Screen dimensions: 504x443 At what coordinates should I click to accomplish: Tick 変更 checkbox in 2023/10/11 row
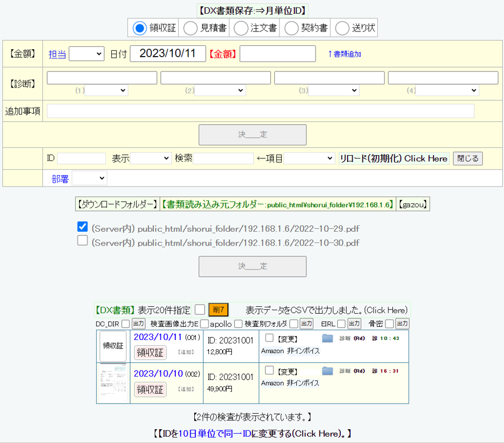pyautogui.click(x=269, y=338)
